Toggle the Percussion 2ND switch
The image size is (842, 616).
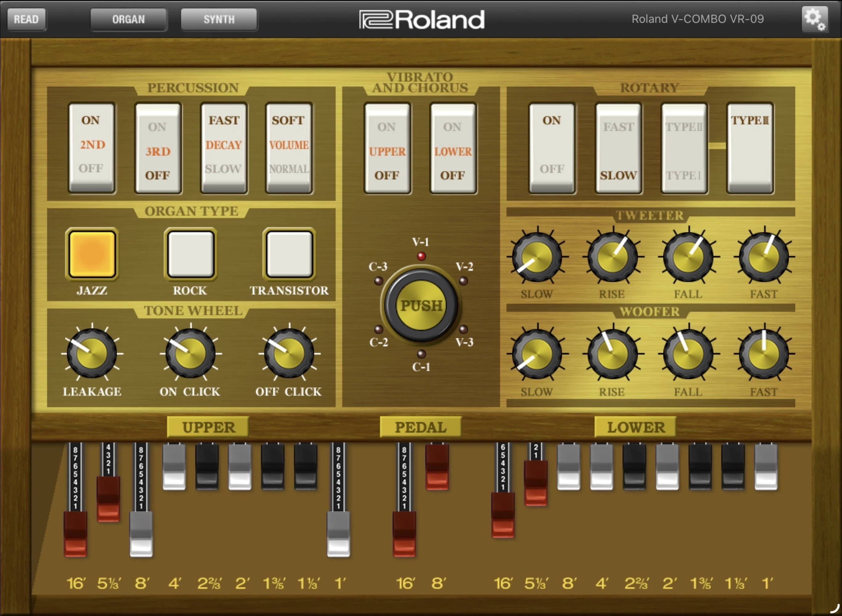pos(92,148)
